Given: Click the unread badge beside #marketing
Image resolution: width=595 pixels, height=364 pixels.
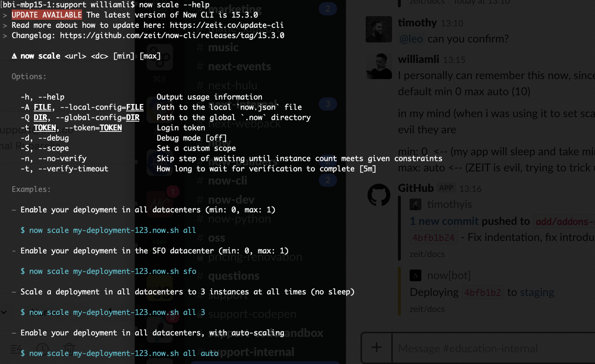Looking at the screenshot, I should pyautogui.click(x=328, y=8).
